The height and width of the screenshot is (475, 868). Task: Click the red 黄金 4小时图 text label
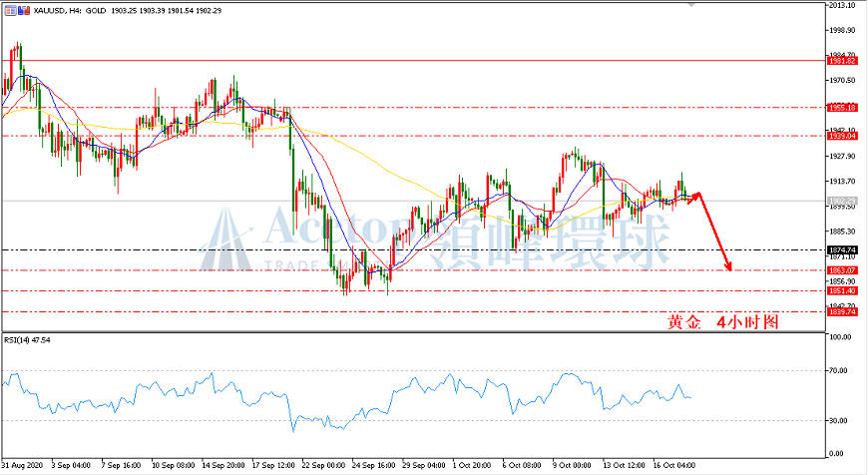[x=722, y=321]
